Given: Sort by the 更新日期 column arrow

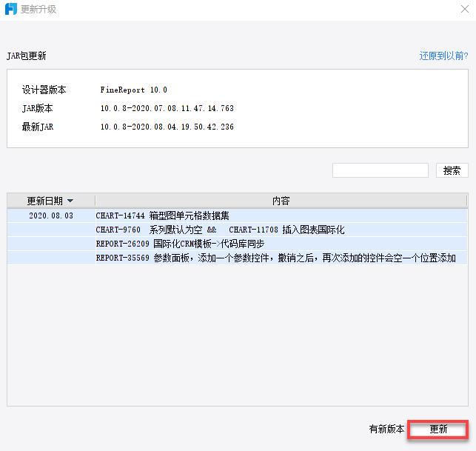Looking at the screenshot, I should tap(70, 201).
